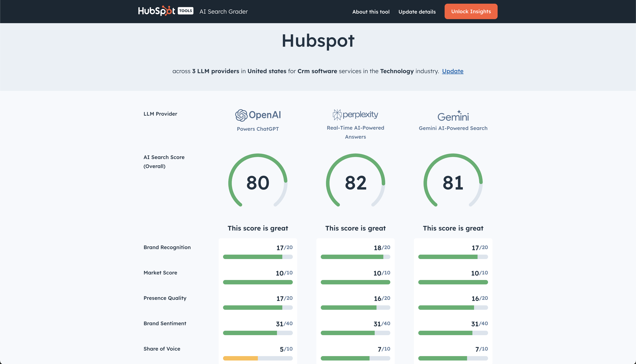
Task: Click the LLM Provider row label
Action: click(x=160, y=114)
